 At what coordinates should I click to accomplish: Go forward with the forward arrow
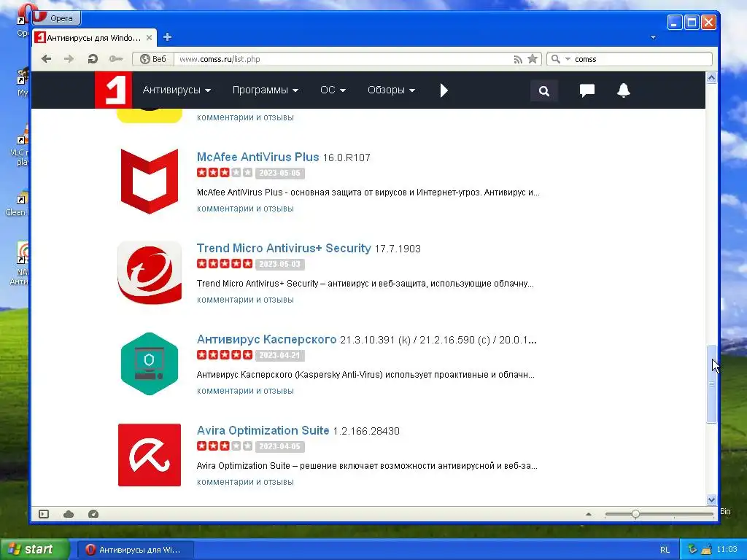pyautogui.click(x=69, y=58)
